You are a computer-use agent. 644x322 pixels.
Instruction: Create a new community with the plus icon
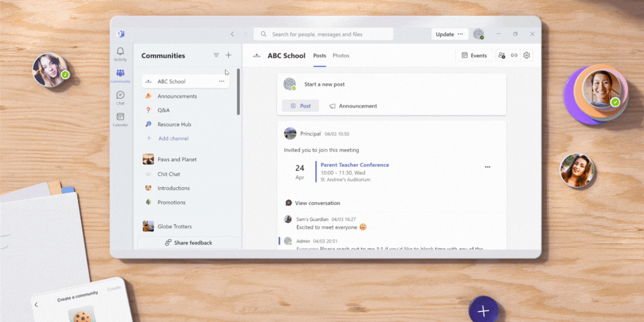[229, 55]
